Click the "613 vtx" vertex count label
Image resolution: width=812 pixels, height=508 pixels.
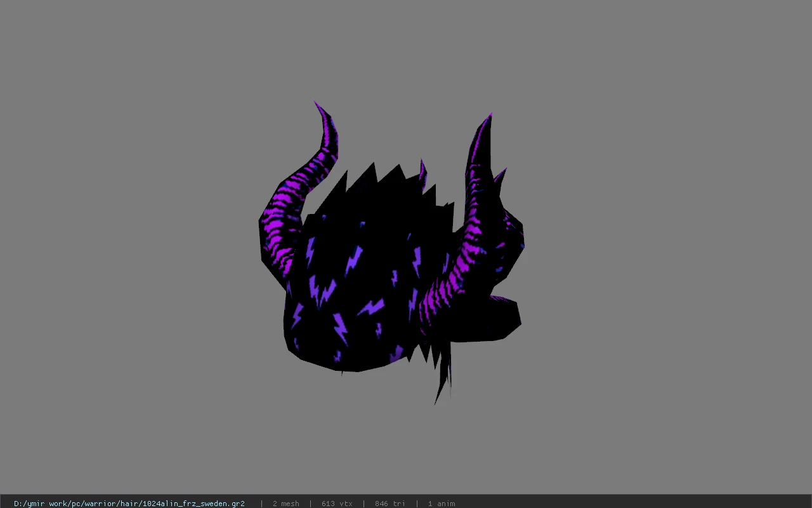click(337, 504)
